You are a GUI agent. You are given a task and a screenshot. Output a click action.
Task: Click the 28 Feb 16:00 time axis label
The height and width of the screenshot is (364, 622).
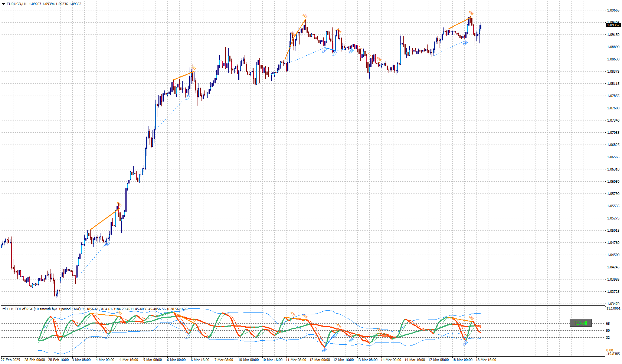(58, 360)
